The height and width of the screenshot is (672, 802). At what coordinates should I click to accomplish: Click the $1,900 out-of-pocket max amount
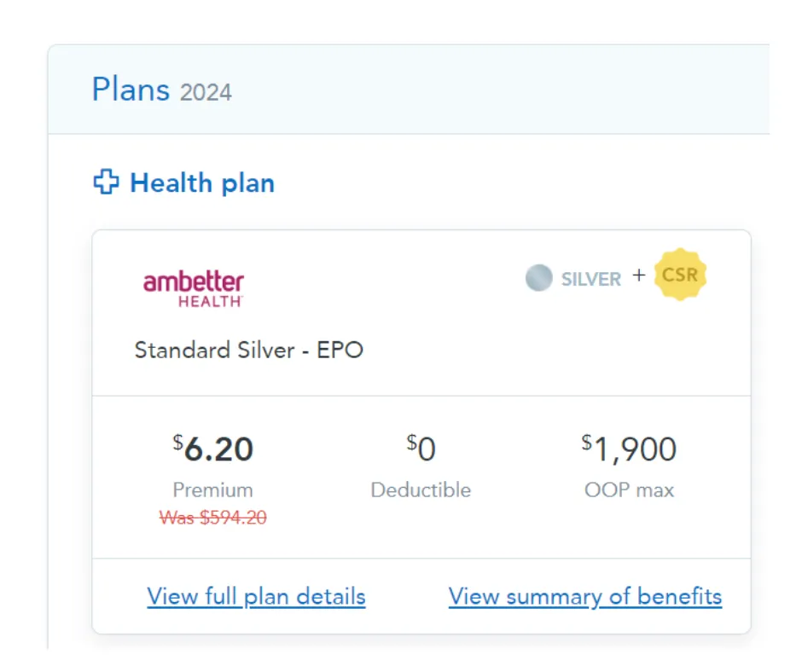[x=630, y=449]
